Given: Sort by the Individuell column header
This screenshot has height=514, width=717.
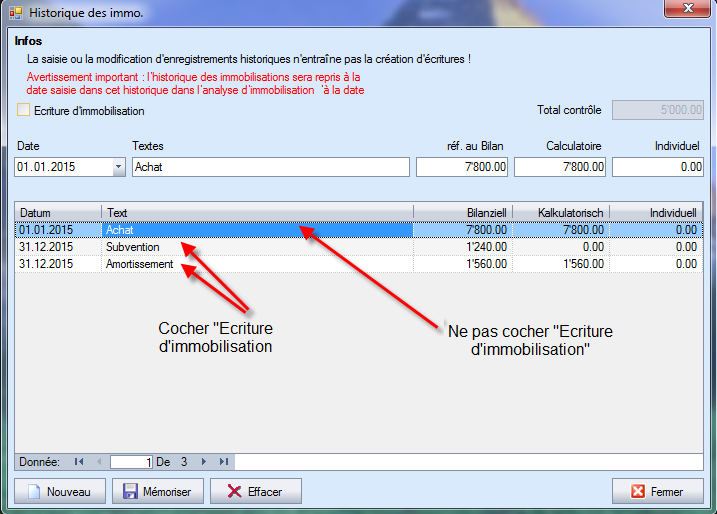Looking at the screenshot, I should pos(656,213).
